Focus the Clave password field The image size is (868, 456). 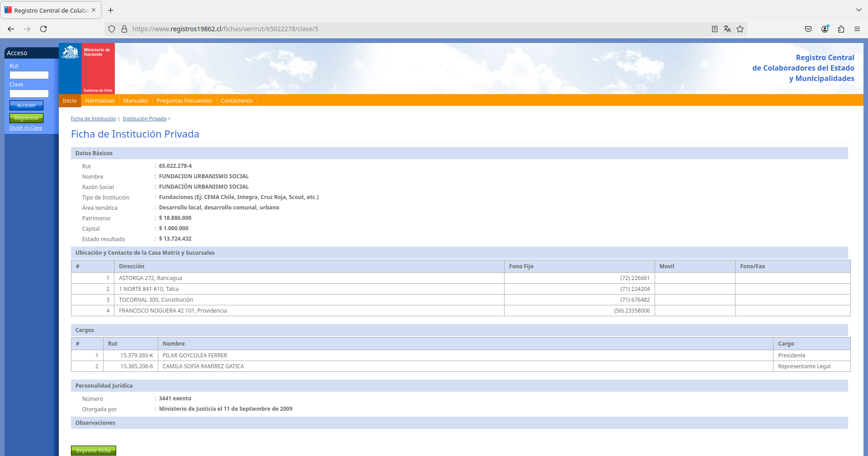click(29, 94)
